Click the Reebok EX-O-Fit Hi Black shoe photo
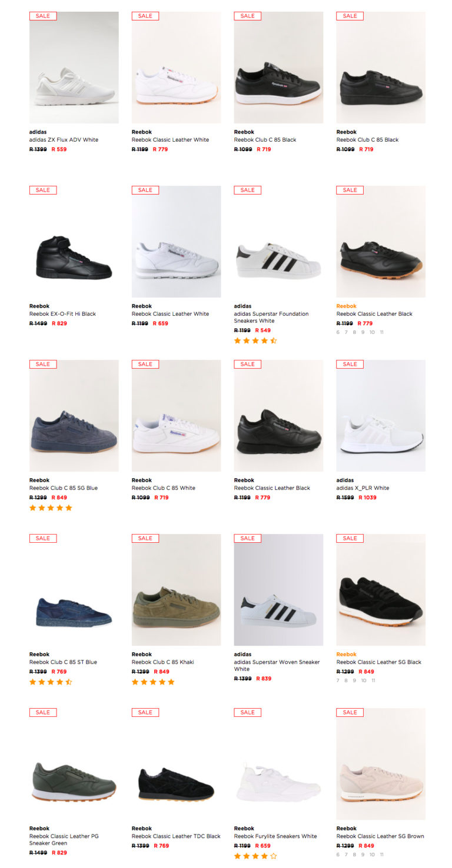This screenshot has width=452, height=868. pos(74,242)
